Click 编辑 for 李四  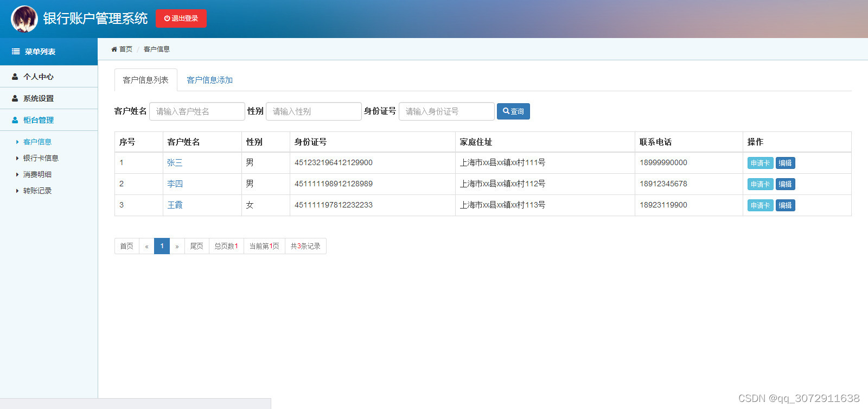point(785,184)
